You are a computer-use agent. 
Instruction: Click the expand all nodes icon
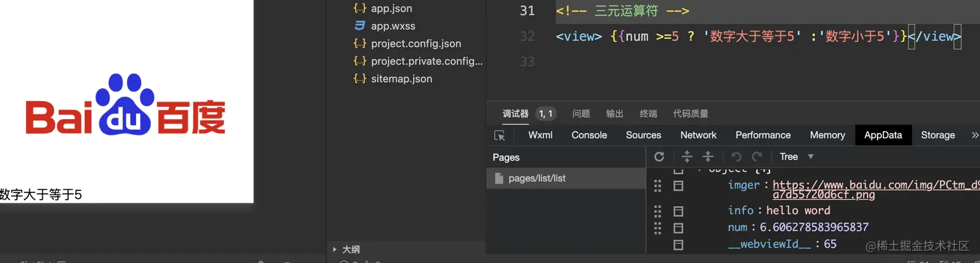pos(687,157)
